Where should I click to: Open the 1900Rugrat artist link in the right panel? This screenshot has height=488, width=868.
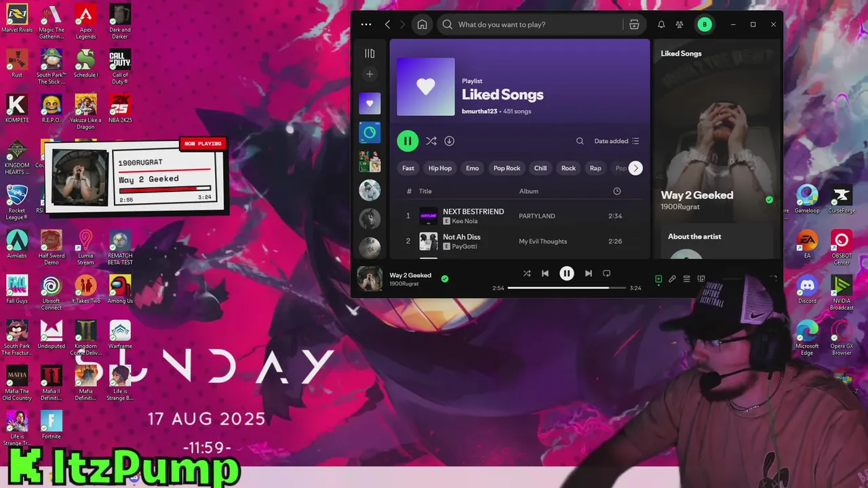pyautogui.click(x=680, y=207)
